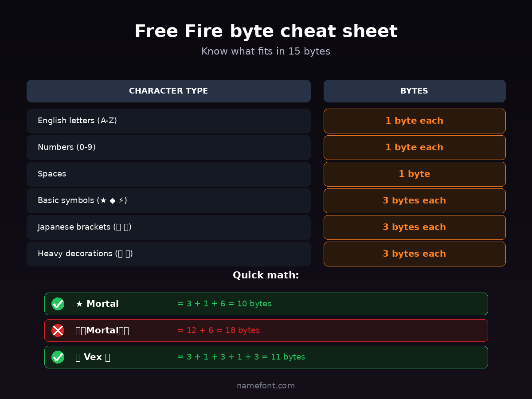Click green checkmark beside Vex example

(x=58, y=357)
